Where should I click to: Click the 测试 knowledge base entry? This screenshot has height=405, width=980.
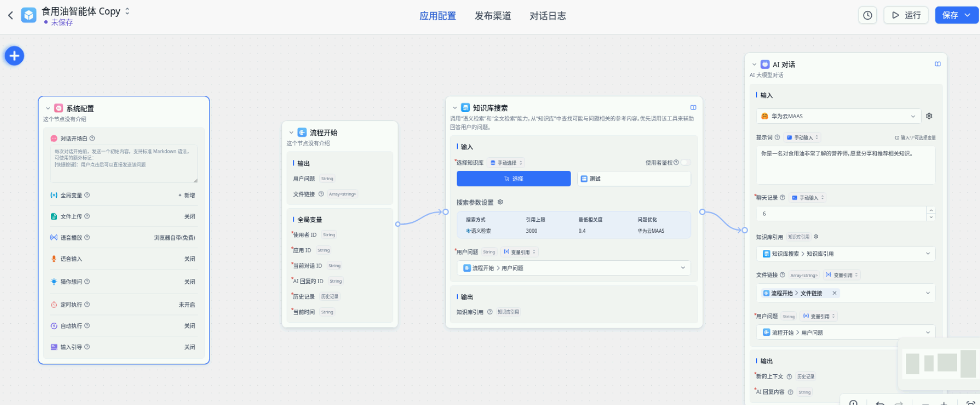click(634, 179)
